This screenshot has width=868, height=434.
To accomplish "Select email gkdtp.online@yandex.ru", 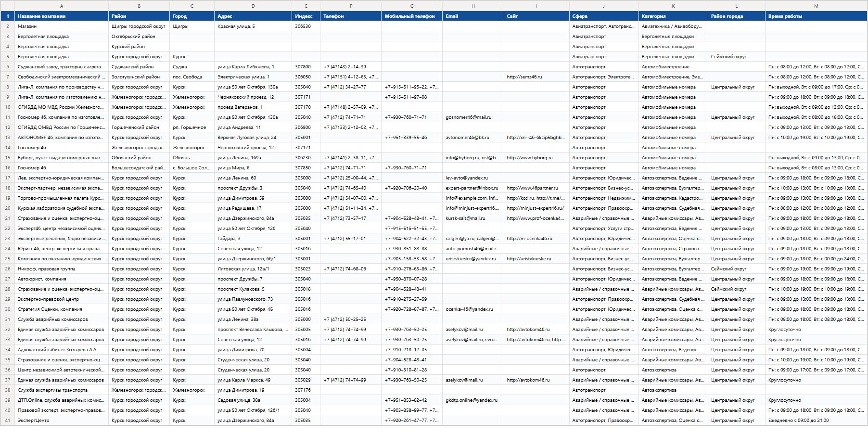I will tap(473, 400).
